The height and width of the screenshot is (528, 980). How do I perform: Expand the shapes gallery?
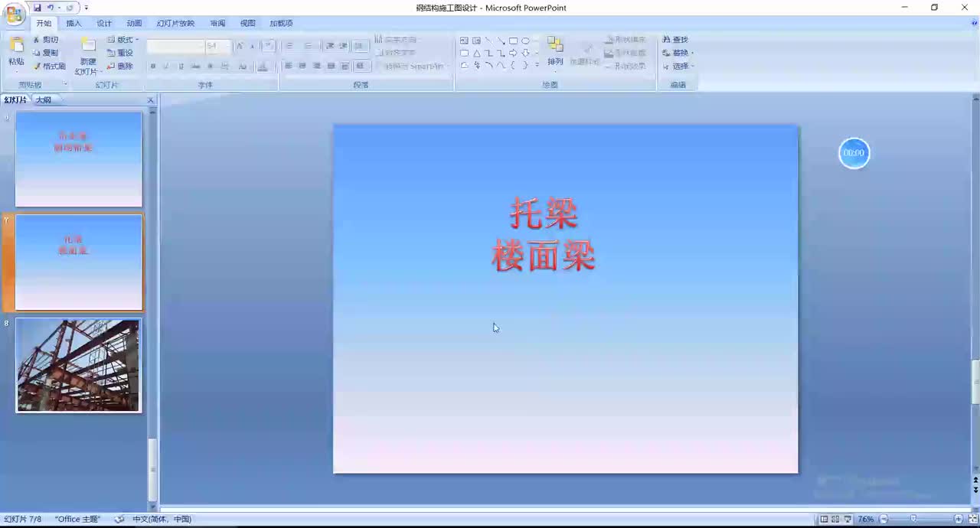pos(537,65)
